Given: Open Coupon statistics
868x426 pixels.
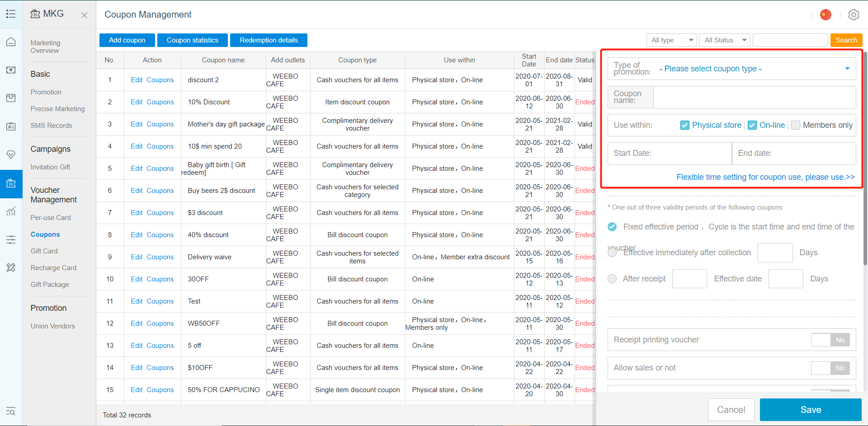Looking at the screenshot, I should click(x=193, y=40).
